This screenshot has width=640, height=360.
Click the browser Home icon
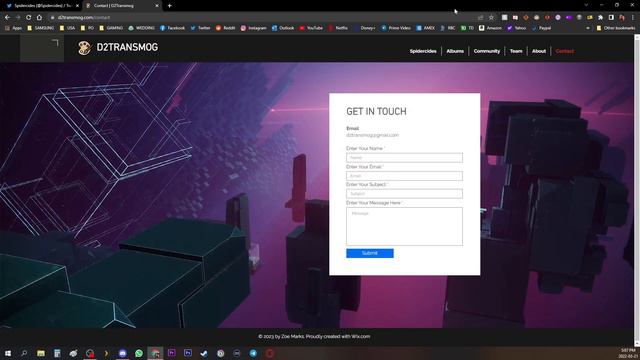click(x=39, y=18)
